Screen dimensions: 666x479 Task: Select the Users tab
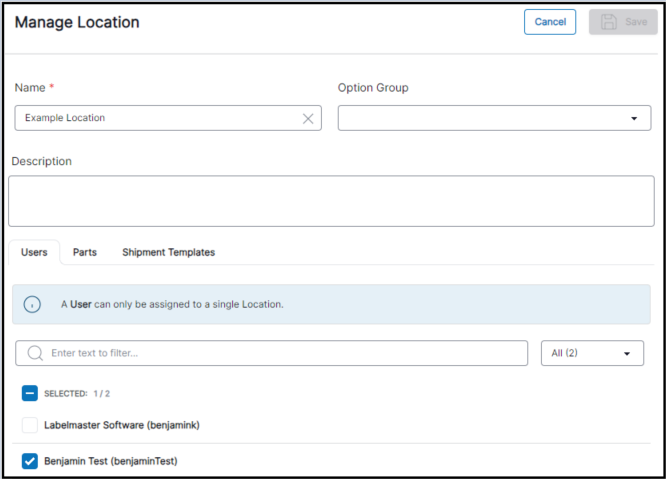tap(34, 252)
